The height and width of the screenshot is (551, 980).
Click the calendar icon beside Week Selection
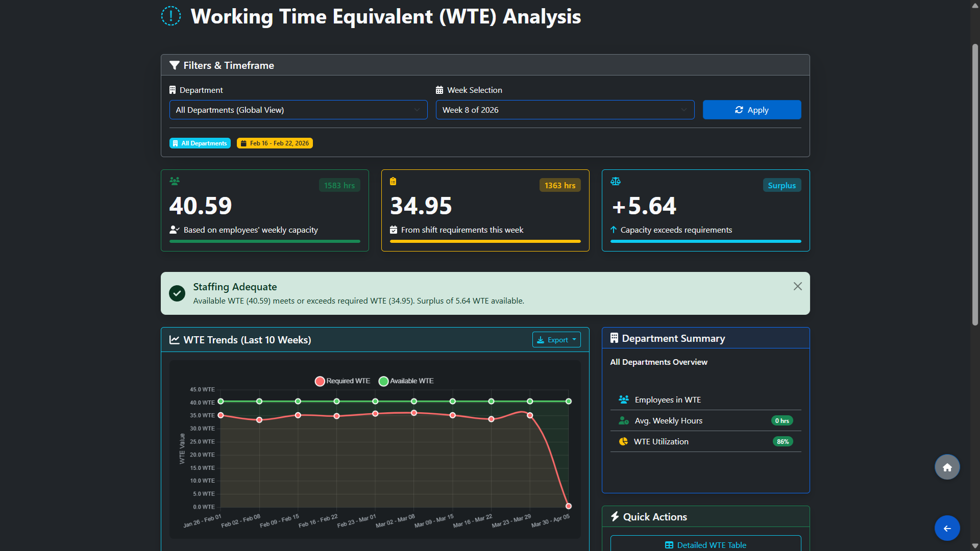[x=440, y=90]
